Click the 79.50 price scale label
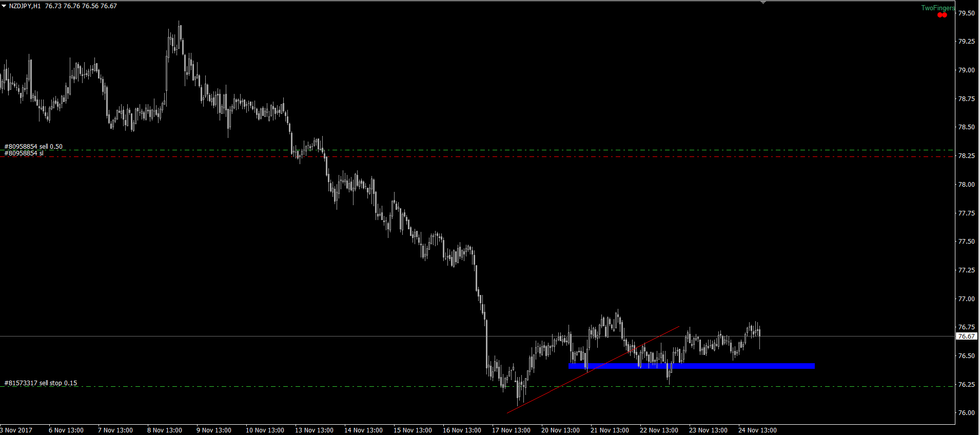Screen dimensions: 980x435 pyautogui.click(x=967, y=13)
